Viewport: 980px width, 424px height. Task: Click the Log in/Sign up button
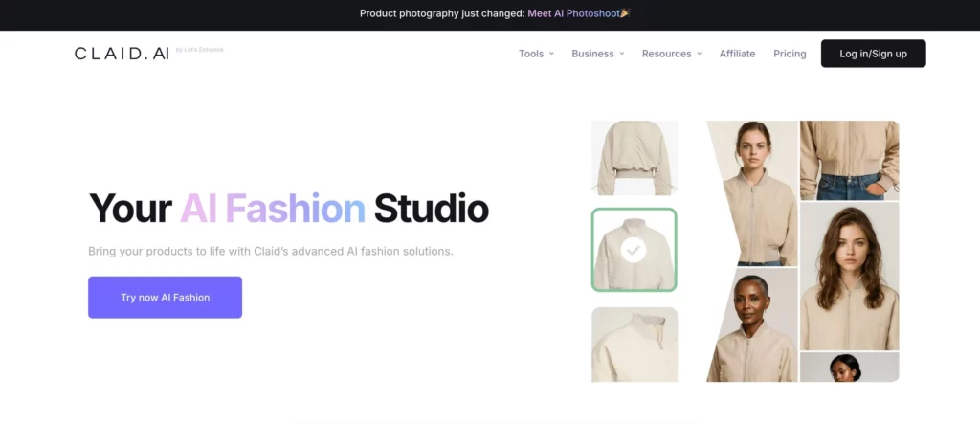[x=873, y=54]
